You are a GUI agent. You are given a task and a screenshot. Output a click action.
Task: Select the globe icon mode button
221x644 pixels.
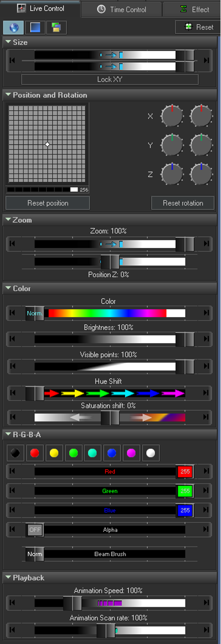(x=13, y=27)
